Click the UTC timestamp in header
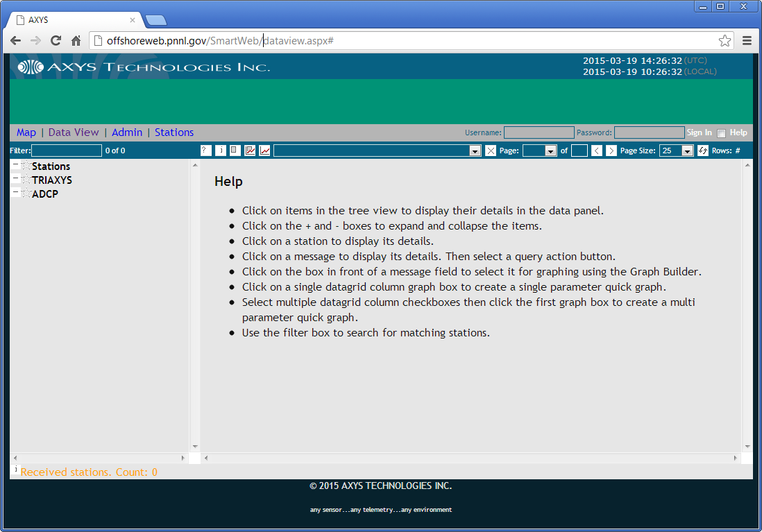762x532 pixels. click(645, 61)
